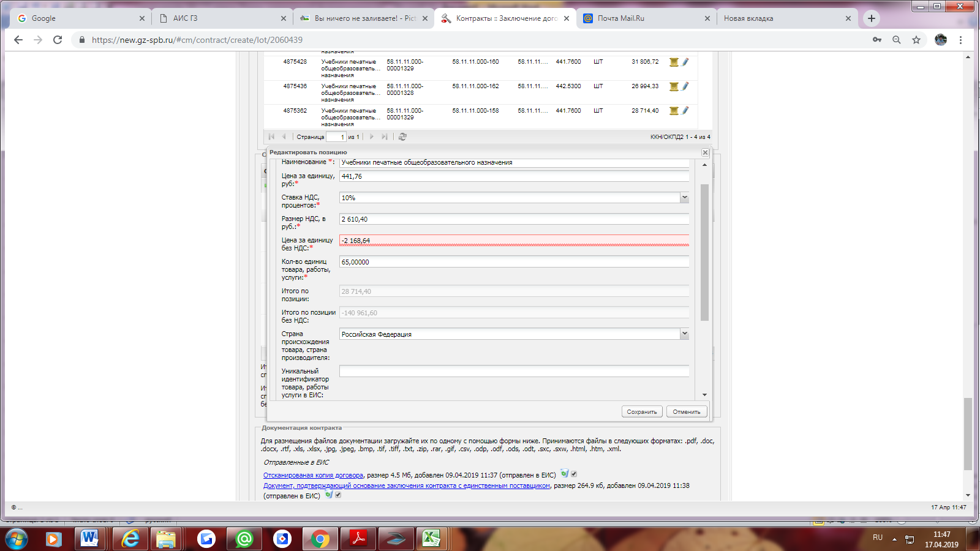This screenshot has width=980, height=551.
Task: Click the invalid 'Цена за единицу без НДС' field
Action: coord(514,241)
